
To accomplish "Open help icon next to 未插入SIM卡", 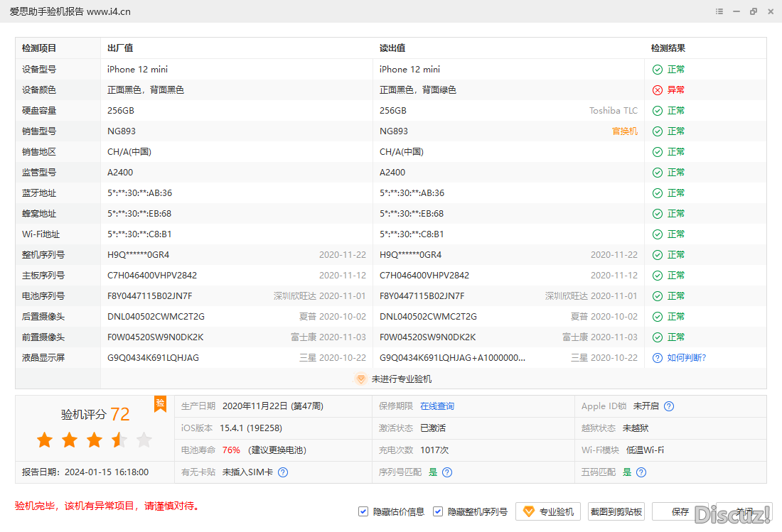I will pos(283,472).
